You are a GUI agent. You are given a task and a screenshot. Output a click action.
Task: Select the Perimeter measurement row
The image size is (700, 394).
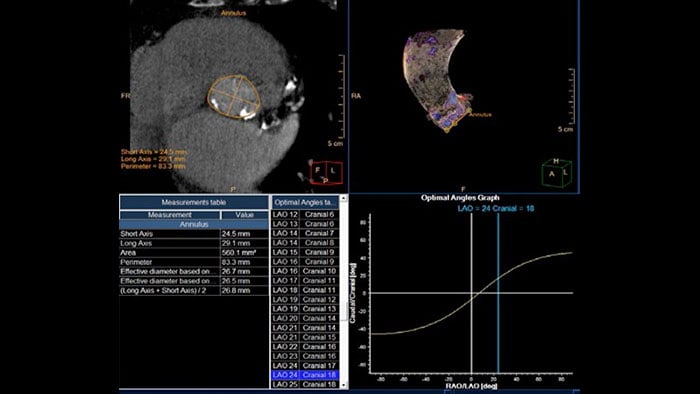click(x=194, y=262)
